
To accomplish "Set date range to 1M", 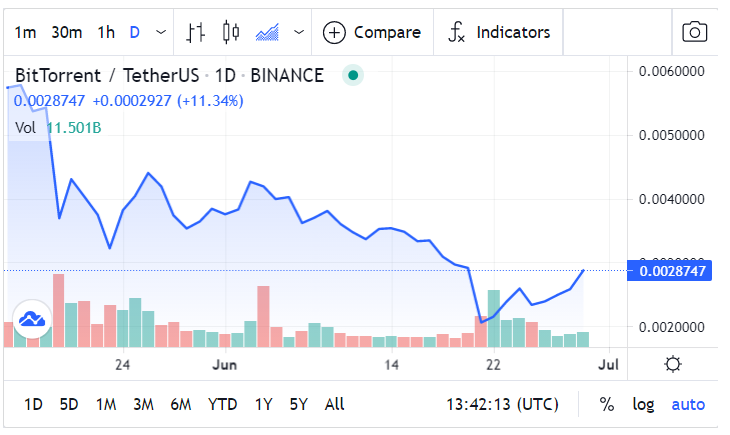I will pyautogui.click(x=106, y=404).
